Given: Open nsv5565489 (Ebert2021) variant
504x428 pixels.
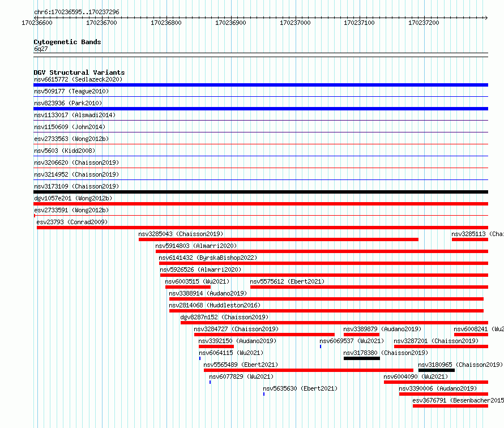Looking at the screenshot, I should point(241,365).
